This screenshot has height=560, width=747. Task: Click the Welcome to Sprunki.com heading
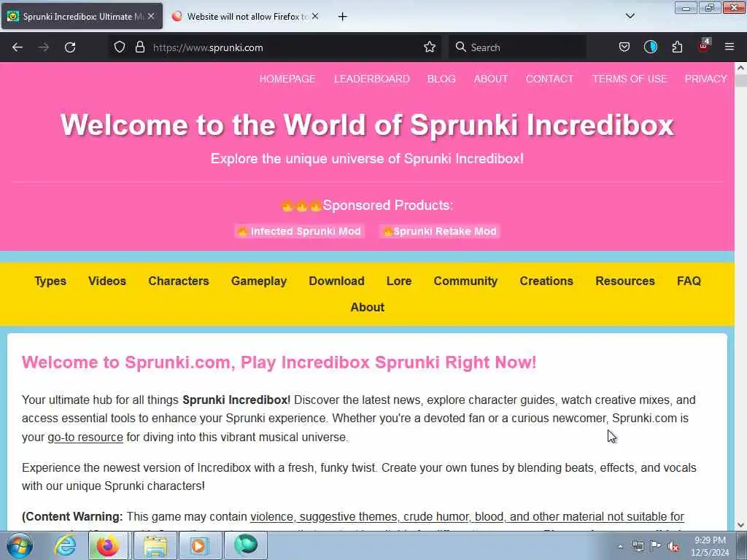point(279,362)
